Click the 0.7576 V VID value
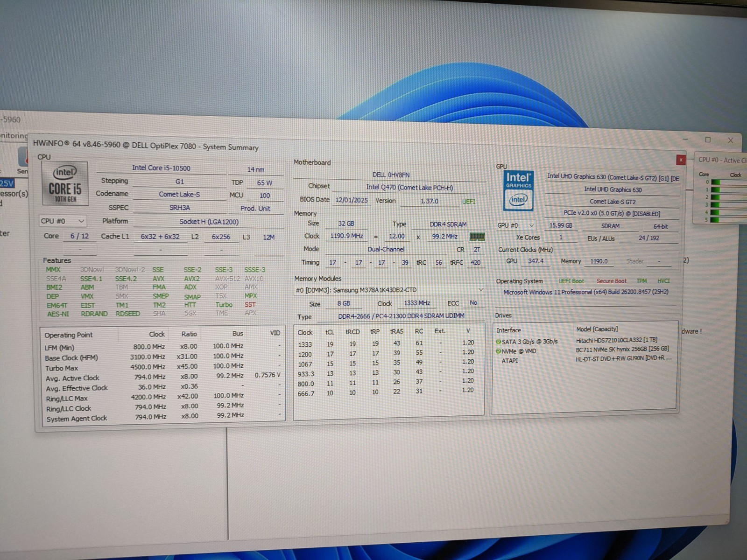 pyautogui.click(x=268, y=375)
